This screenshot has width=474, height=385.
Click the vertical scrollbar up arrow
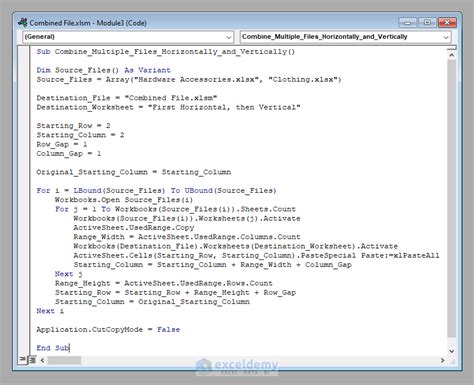coord(452,55)
